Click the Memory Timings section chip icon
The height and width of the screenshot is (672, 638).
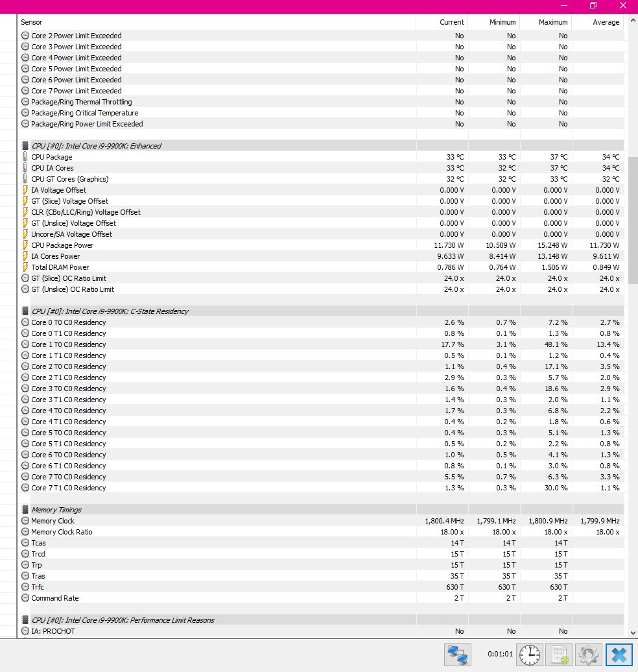pyautogui.click(x=25, y=510)
